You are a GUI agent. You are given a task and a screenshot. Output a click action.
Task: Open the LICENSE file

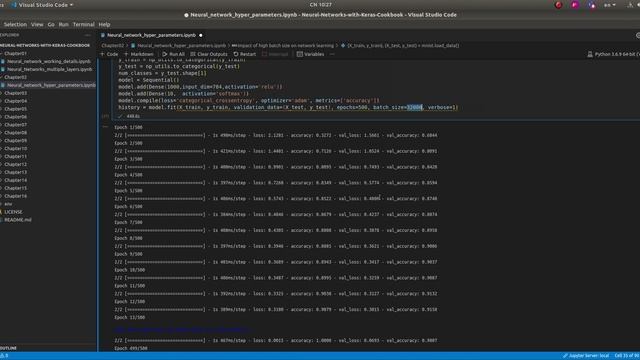[13, 212]
